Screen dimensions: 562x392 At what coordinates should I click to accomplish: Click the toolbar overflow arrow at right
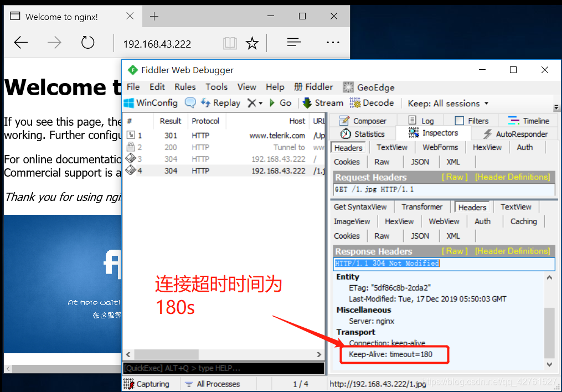pos(556,107)
